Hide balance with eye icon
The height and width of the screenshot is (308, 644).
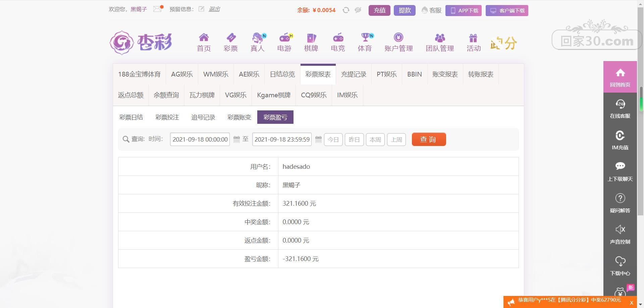(x=358, y=10)
